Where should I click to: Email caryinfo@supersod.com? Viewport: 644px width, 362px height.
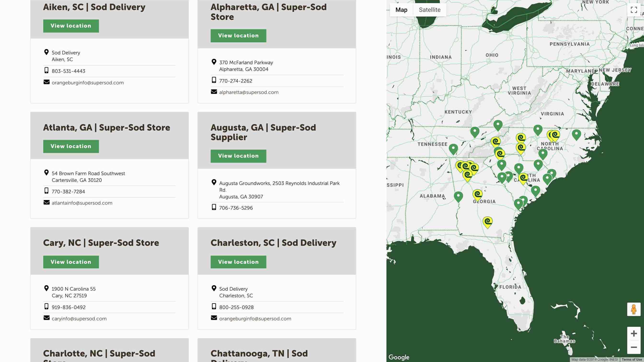(79, 318)
